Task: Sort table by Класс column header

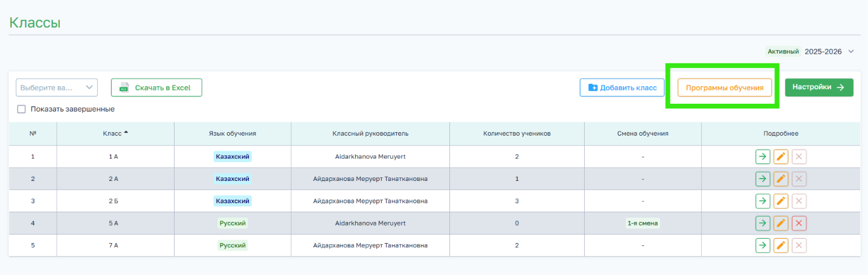Action: tap(115, 133)
